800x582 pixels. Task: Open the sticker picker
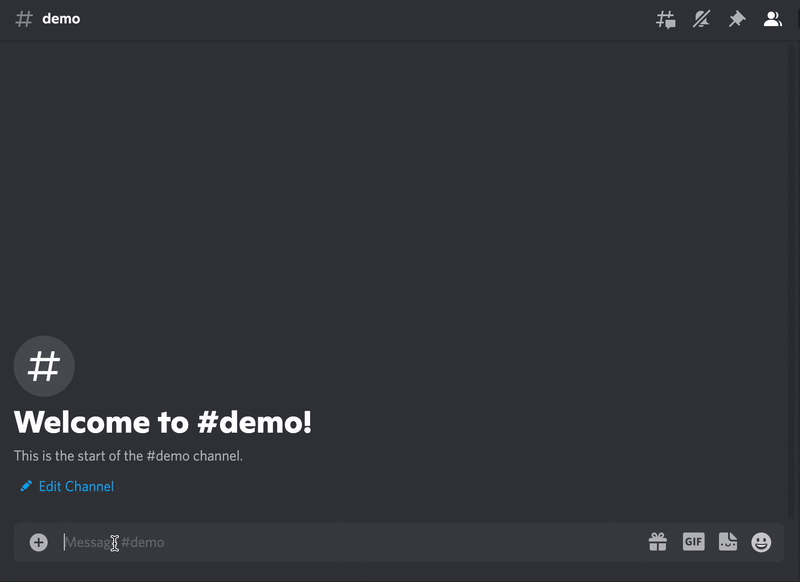point(727,541)
